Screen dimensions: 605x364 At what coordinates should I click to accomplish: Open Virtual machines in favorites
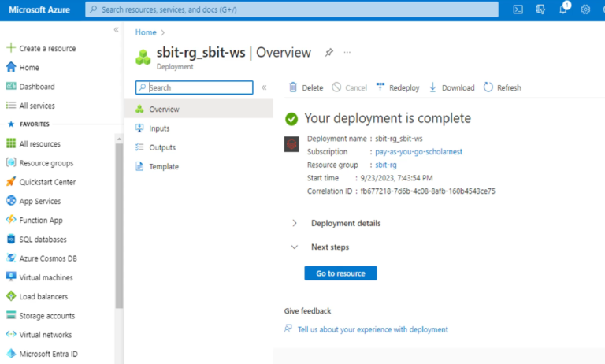[46, 277]
